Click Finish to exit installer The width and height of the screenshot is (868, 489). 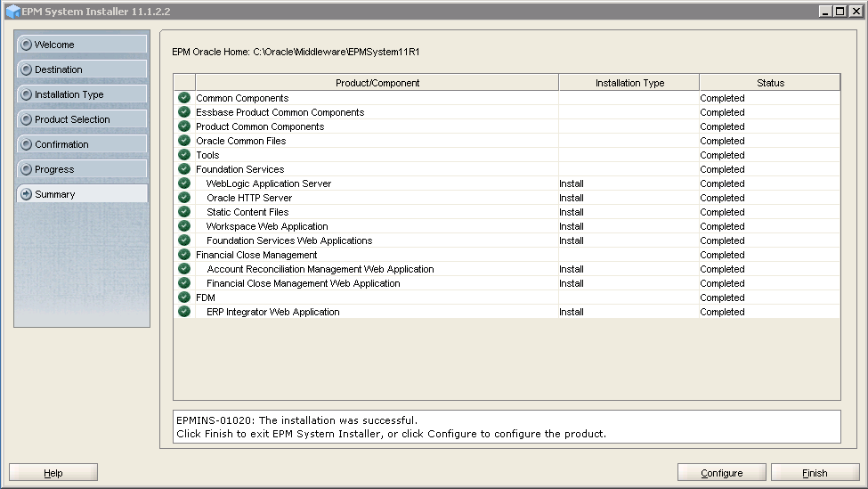coord(815,473)
